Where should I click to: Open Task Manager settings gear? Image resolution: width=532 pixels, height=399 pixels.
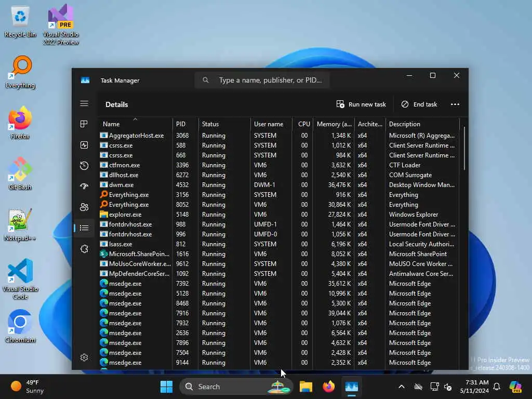pos(84,357)
